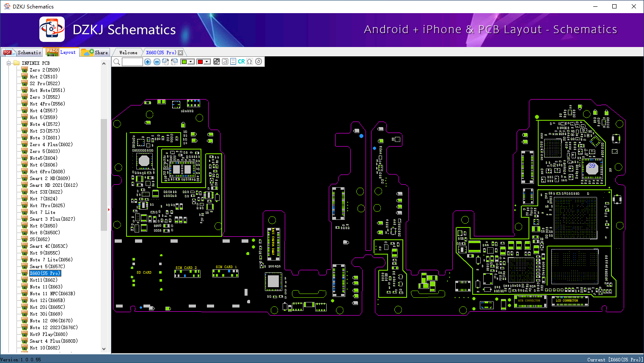
Task: Click the red panel-collapse arrow on splitter
Action: 109,209
